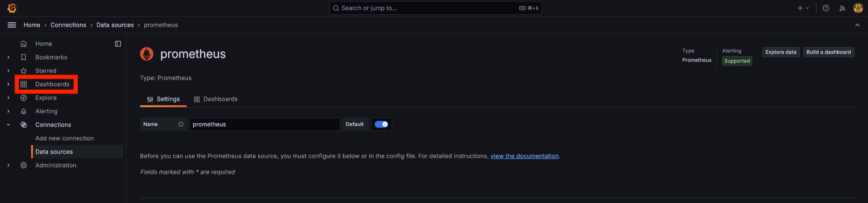
Task: Open Bookmarks in the sidebar
Action: click(x=51, y=57)
